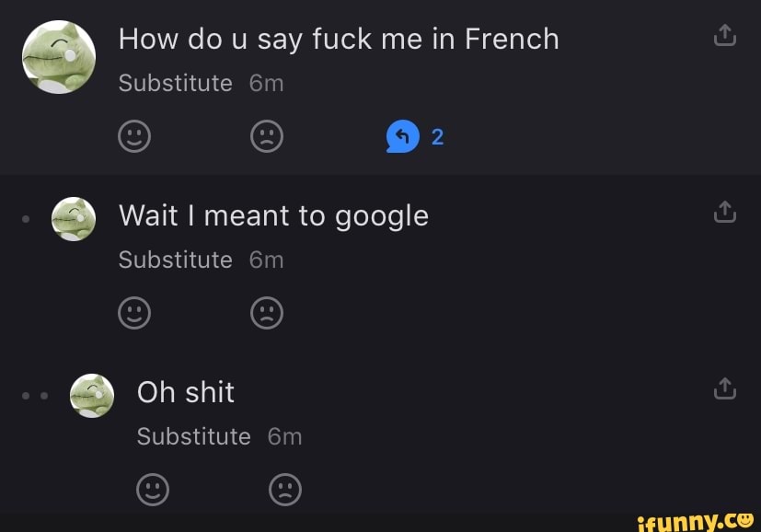Open Substitute profile under 'Wait I meant to google'

[x=176, y=260]
